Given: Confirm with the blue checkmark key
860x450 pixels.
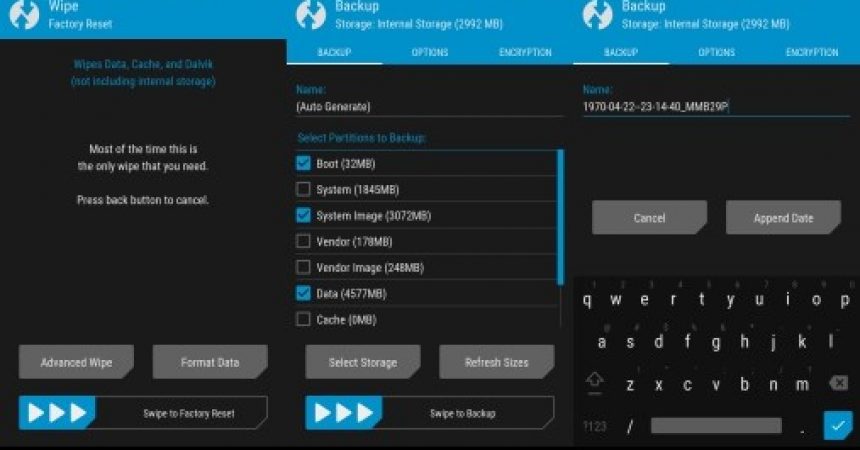Looking at the screenshot, I should [838, 426].
